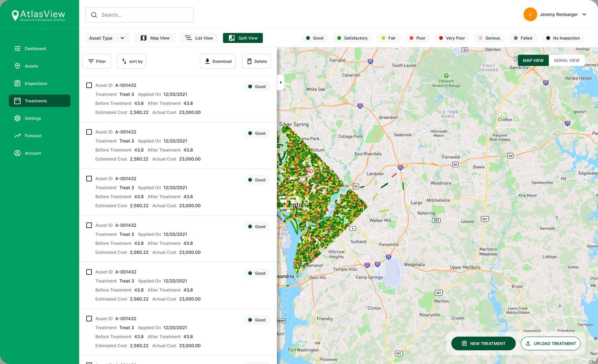598x364 pixels.
Task: Click the user avatar with letter J
Action: click(530, 15)
